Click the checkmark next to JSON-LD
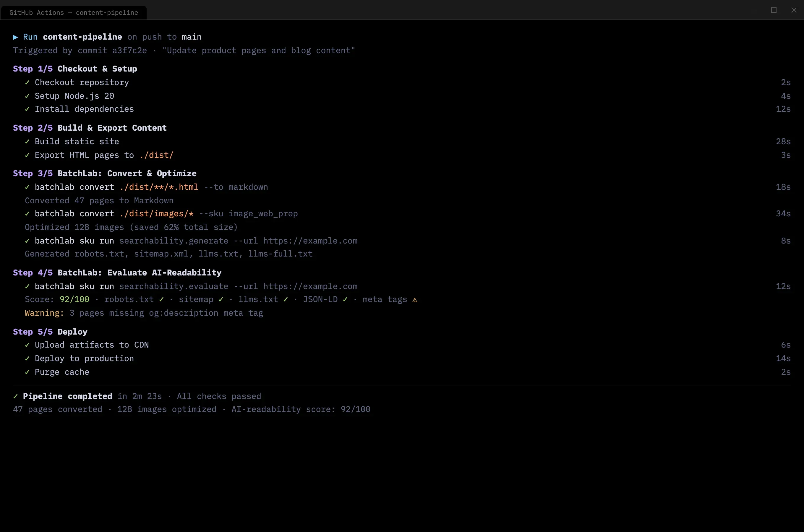The image size is (804, 532). [x=345, y=300]
